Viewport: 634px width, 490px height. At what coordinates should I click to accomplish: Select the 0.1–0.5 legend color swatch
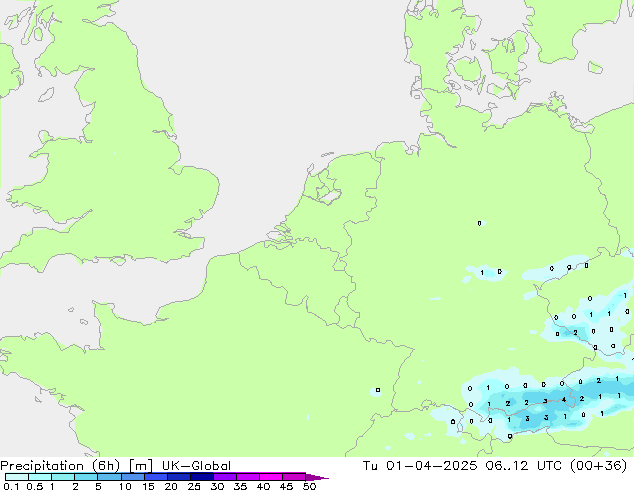pos(17,477)
